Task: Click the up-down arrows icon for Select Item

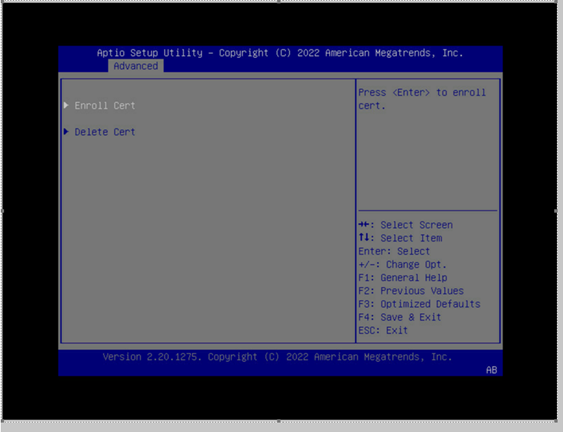Action: click(x=364, y=237)
